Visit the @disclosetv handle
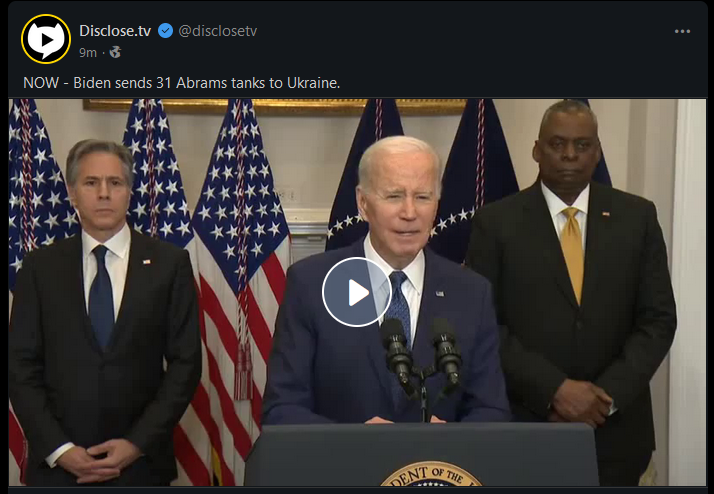This screenshot has width=714, height=494. [x=218, y=31]
